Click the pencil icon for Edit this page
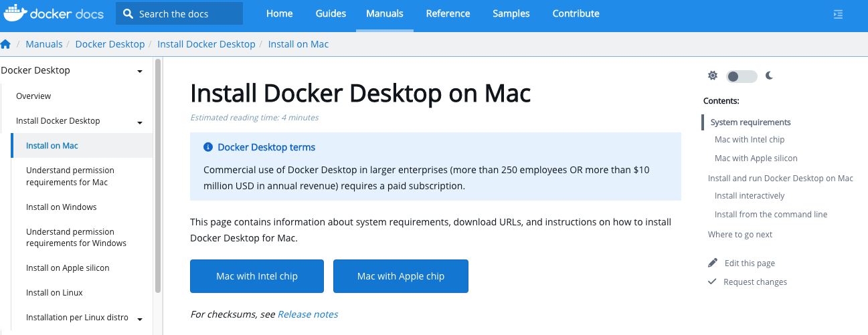This screenshot has width=868, height=335. [713, 263]
